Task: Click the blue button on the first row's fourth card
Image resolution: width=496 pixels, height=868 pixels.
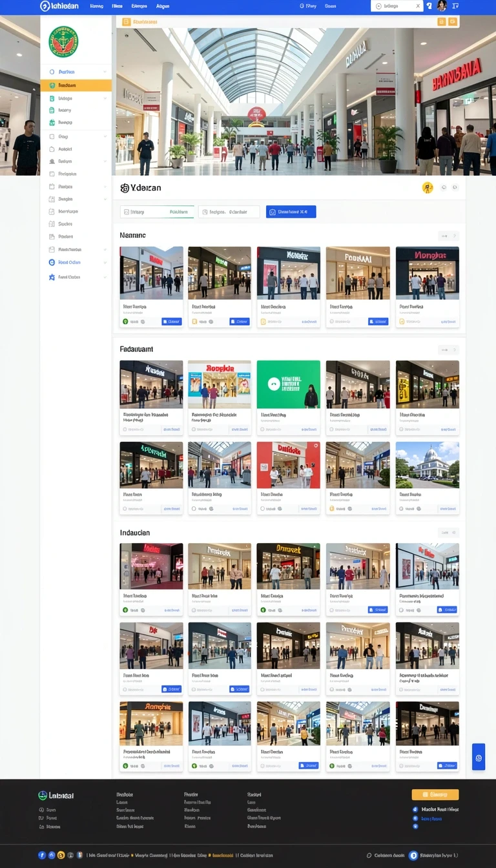Action: (378, 321)
